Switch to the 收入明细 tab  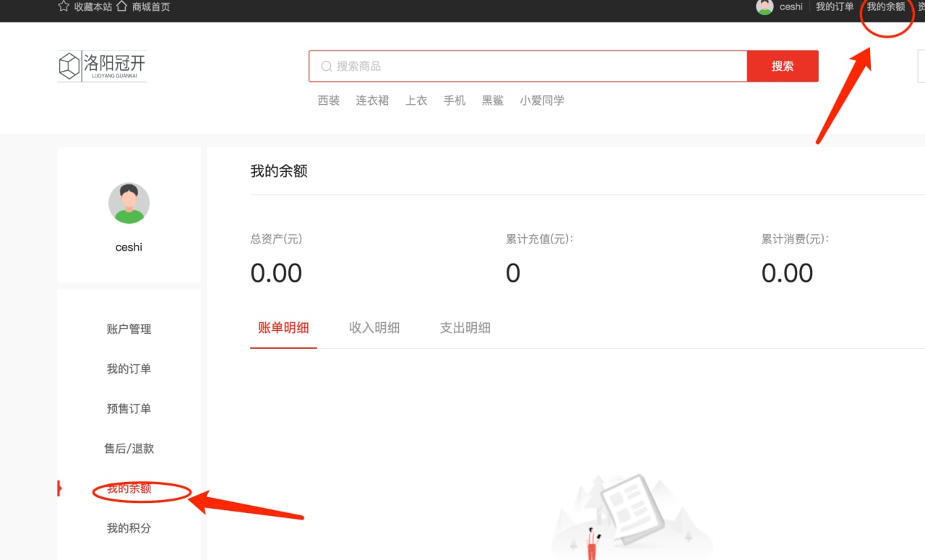tap(374, 328)
